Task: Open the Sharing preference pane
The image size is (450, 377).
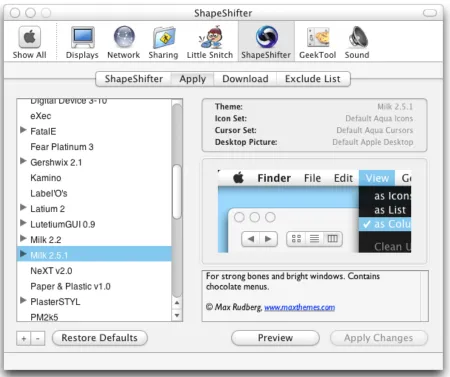Action: tap(163, 42)
